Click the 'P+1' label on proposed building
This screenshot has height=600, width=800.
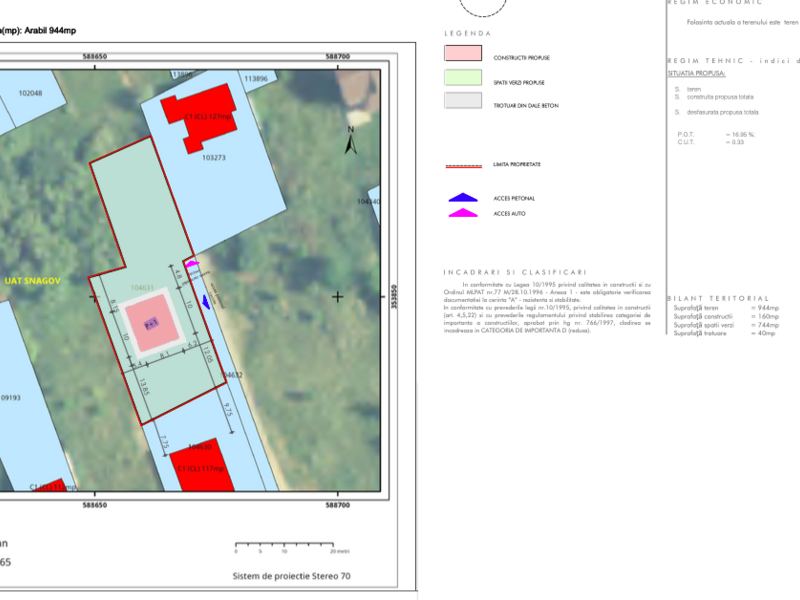[151, 323]
